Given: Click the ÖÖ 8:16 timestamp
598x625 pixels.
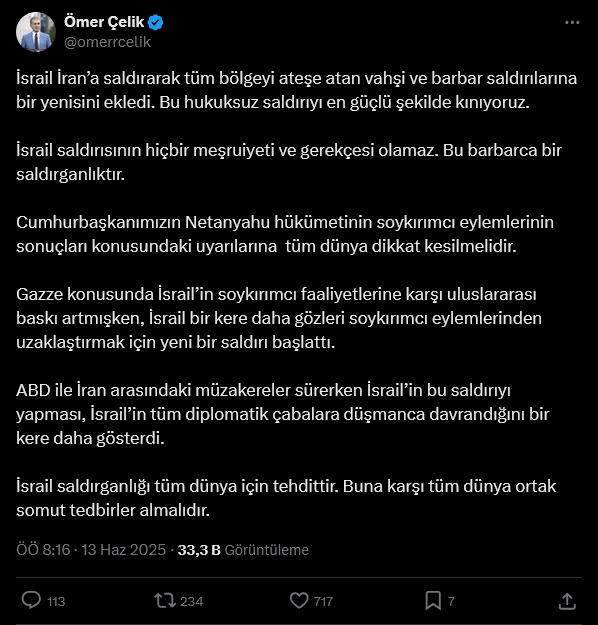Looking at the screenshot, I should coord(43,550).
